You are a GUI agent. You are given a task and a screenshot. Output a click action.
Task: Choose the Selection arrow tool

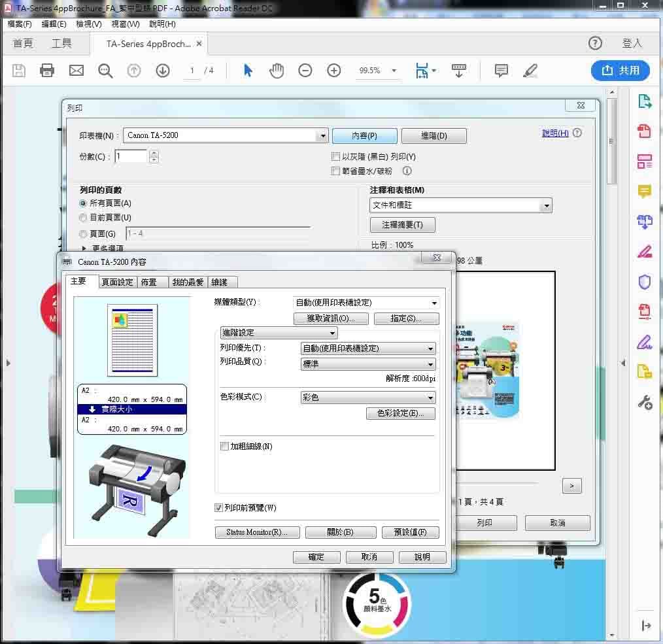click(x=248, y=71)
